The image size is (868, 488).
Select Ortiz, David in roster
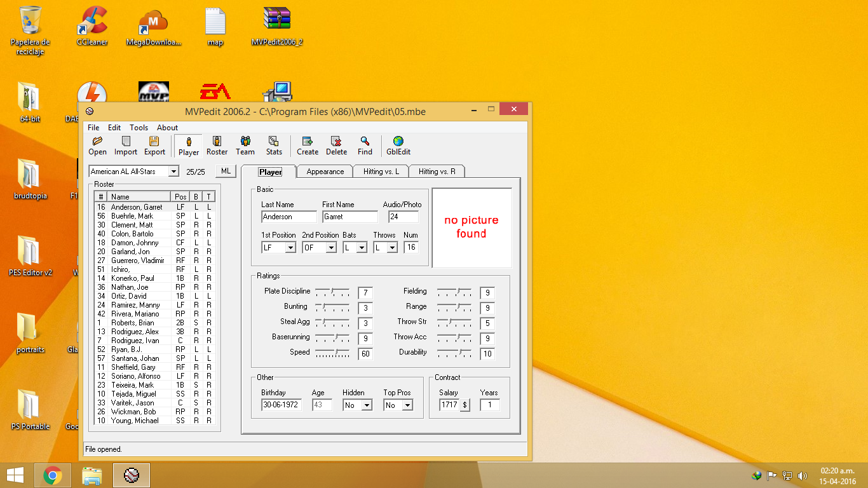(155, 296)
